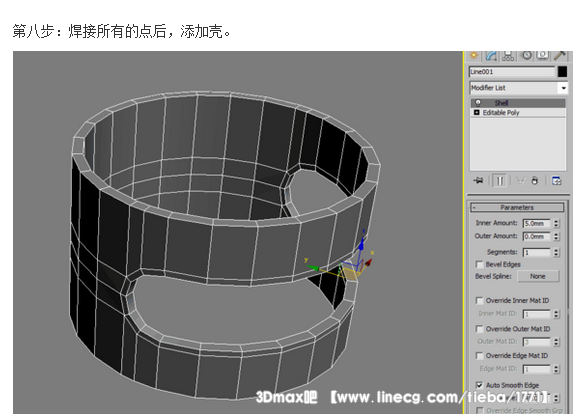
Task: Enable the Bevel Edges checkbox
Action: (479, 264)
